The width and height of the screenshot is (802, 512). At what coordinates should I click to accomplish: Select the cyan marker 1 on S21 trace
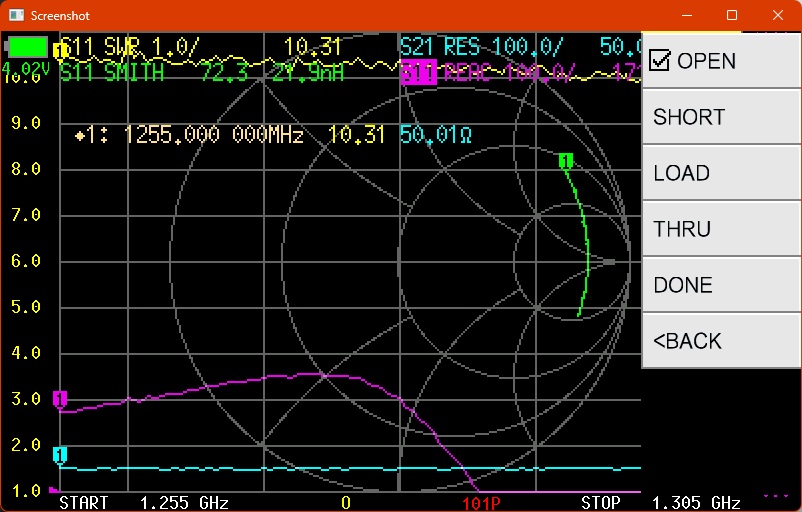[60, 455]
